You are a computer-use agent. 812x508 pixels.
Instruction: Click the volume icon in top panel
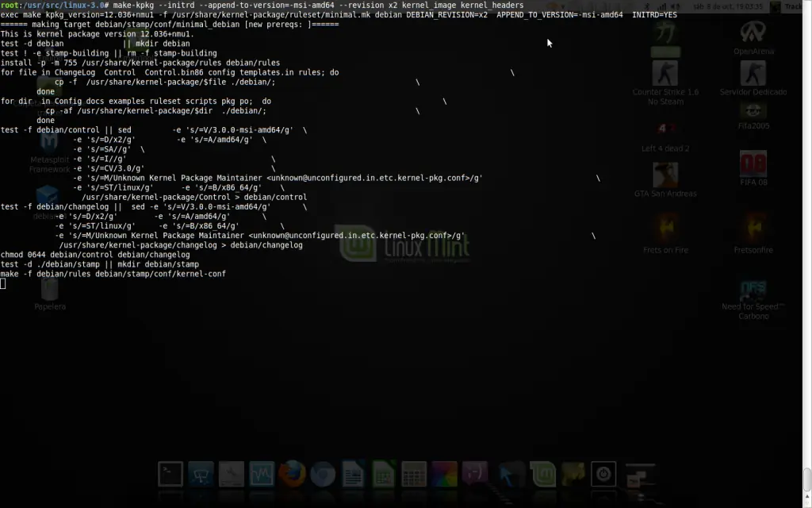[x=676, y=6]
